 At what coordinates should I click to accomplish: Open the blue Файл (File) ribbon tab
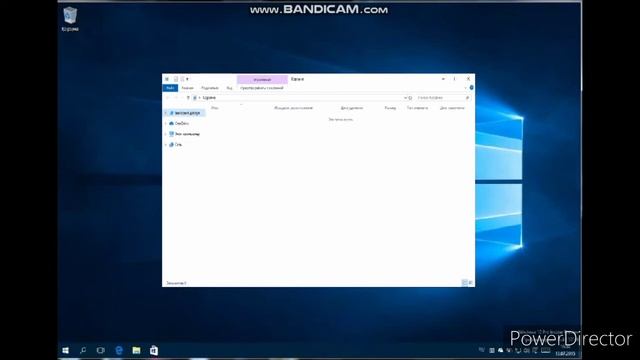[x=170, y=88]
